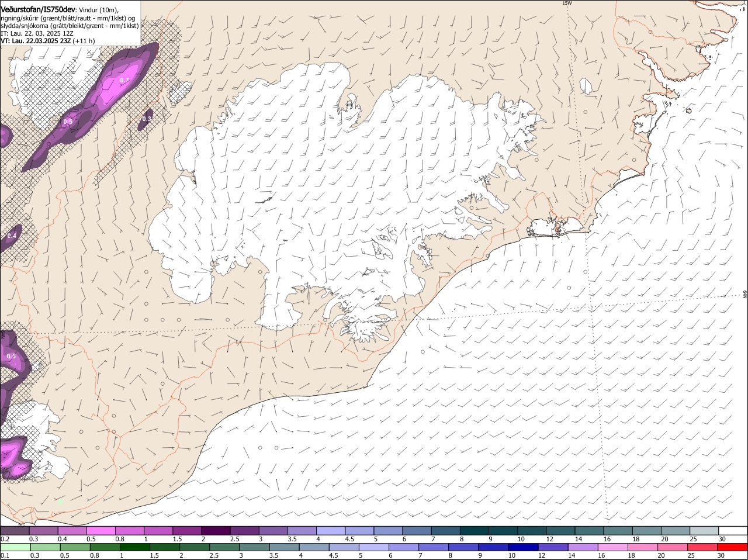Image resolution: width=748 pixels, height=560 pixels.
Task: Select bottom legend swatch between 0.1 and 0.3
Action: (15, 547)
